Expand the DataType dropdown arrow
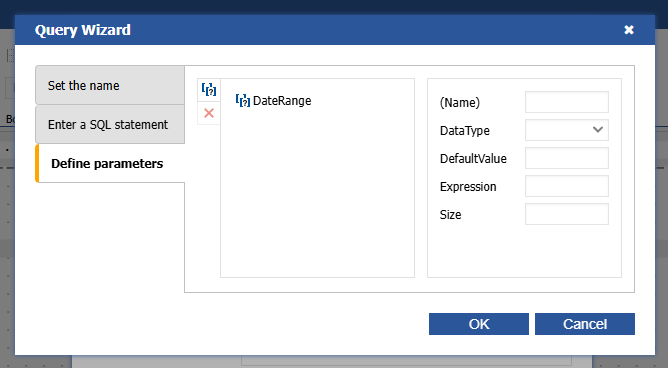The width and height of the screenshot is (668, 368). tap(598, 130)
